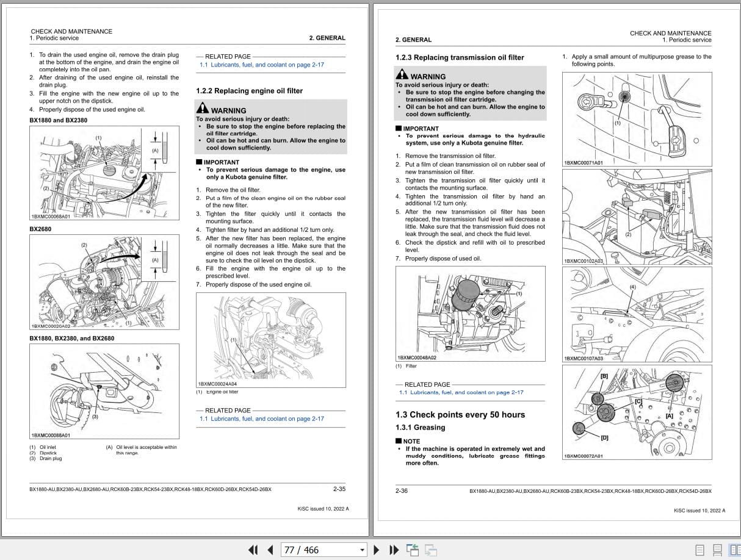Click the previous view icon
The width and height of the screenshot is (741, 560).
coord(413,550)
